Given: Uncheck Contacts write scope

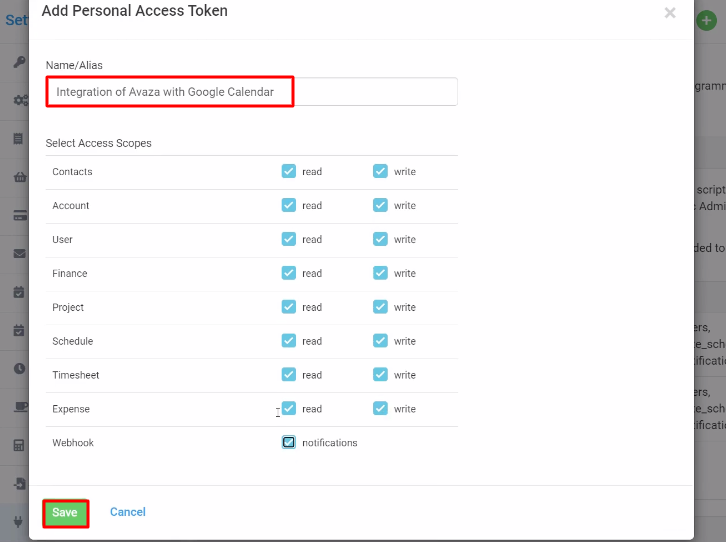Looking at the screenshot, I should tap(380, 171).
